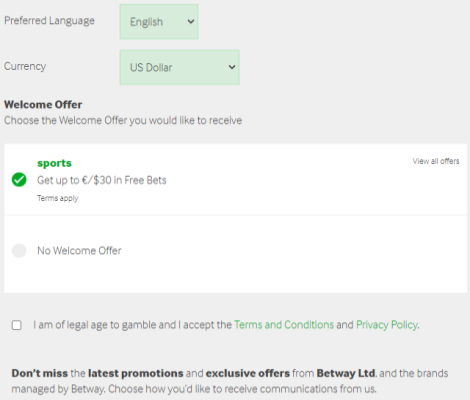Screen dimensions: 470x400
Task: Click Terms apply under sports offer
Action: (58, 198)
